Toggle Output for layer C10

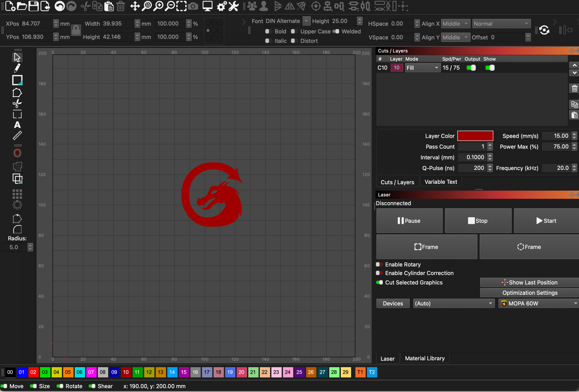(x=471, y=68)
